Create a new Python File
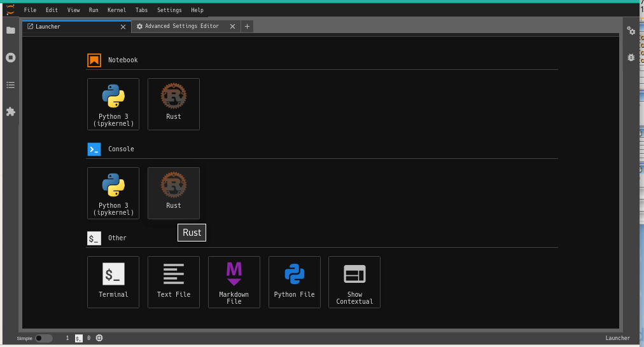Viewport: 644px width, 347px height. [x=295, y=282]
